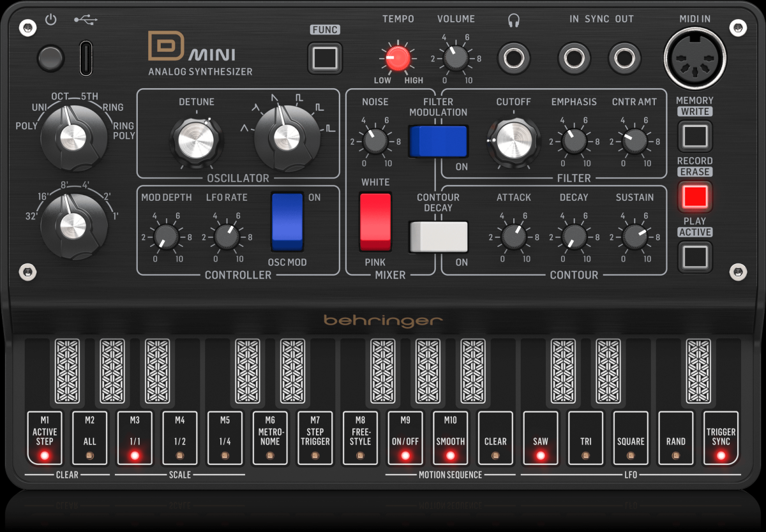
Task: Select the M1 ACTIVE STEP key
Action: pos(44,438)
